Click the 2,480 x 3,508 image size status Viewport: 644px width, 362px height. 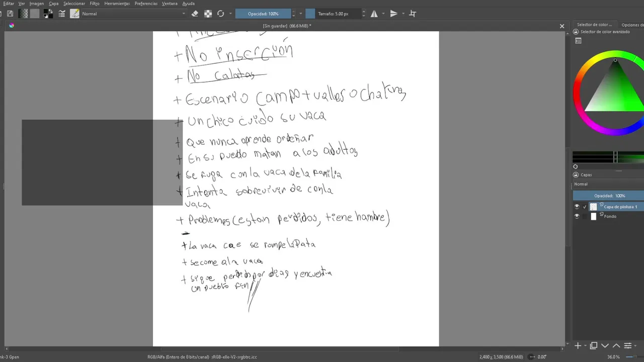(x=501, y=357)
